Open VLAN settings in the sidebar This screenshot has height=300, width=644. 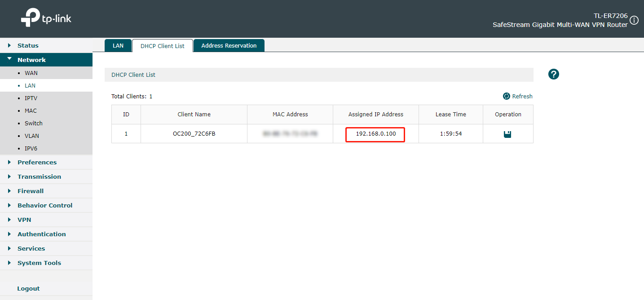coord(31,136)
